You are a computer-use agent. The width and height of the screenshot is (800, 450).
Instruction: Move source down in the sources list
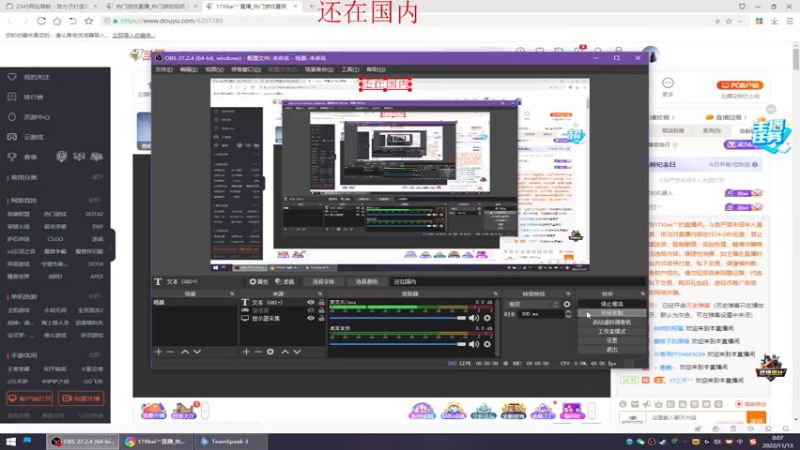(x=297, y=352)
